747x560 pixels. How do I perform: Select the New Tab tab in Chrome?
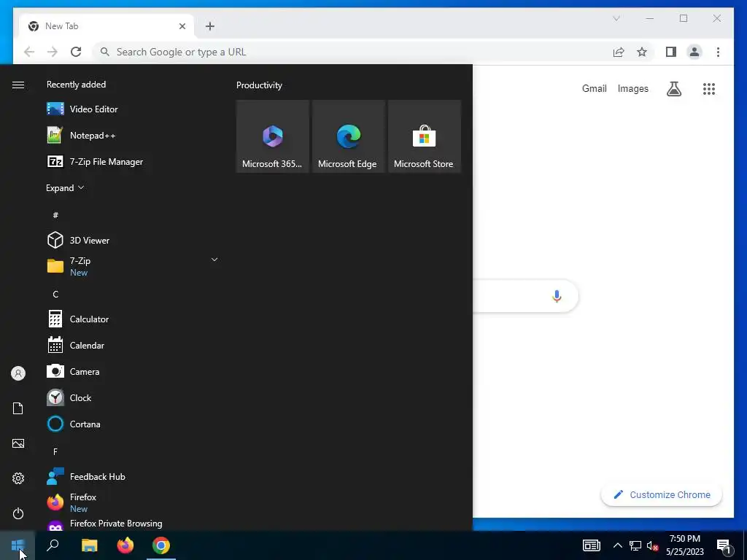tap(107, 26)
